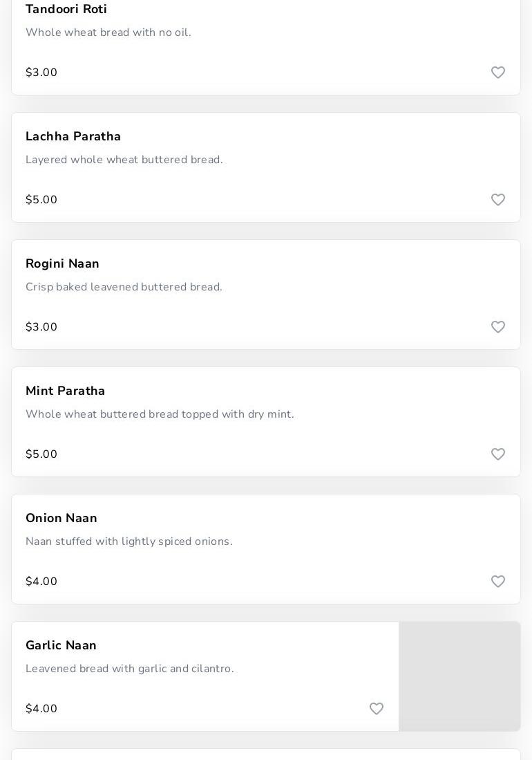Click Lachha Paratha $5.00 price
532x760 pixels.
41,200
